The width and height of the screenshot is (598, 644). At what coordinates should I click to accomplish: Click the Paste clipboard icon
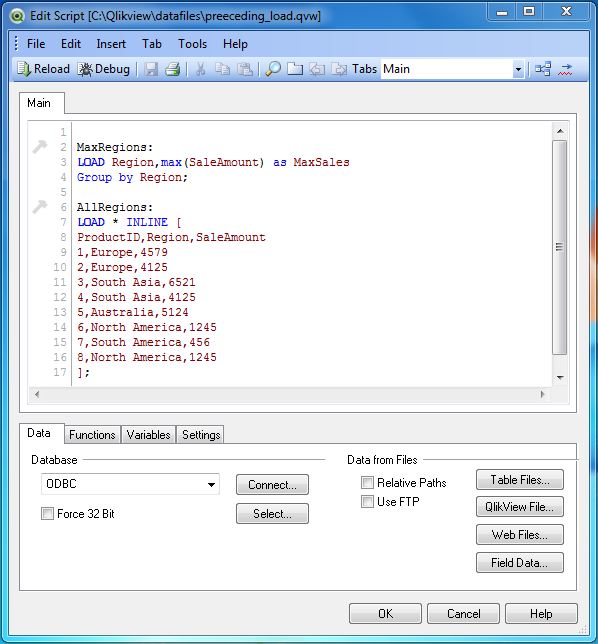coord(245,69)
